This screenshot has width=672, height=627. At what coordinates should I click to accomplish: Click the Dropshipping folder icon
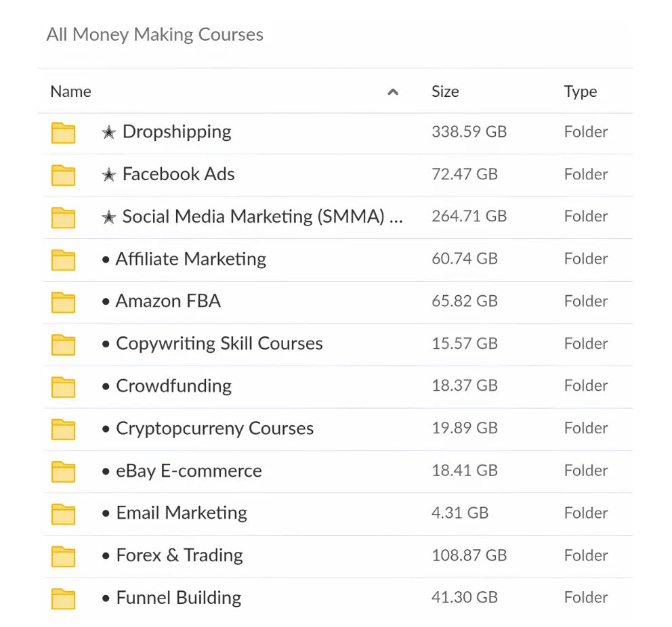pyautogui.click(x=63, y=133)
